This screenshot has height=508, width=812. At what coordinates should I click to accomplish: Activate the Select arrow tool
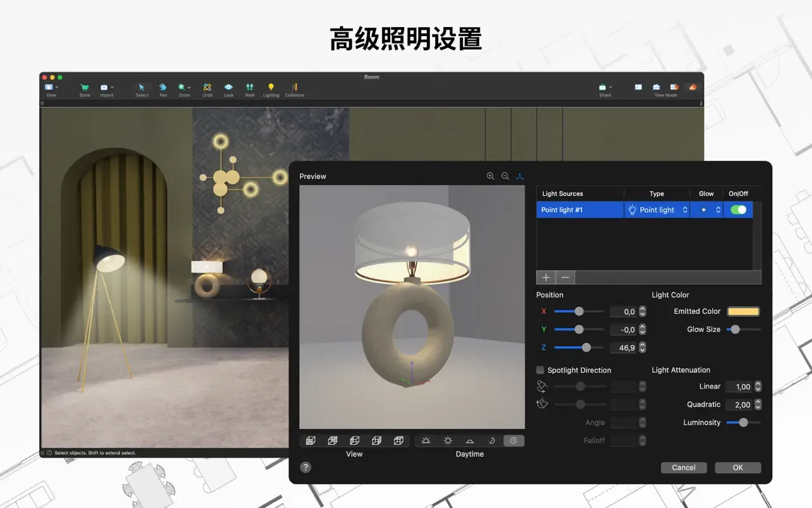click(x=141, y=87)
